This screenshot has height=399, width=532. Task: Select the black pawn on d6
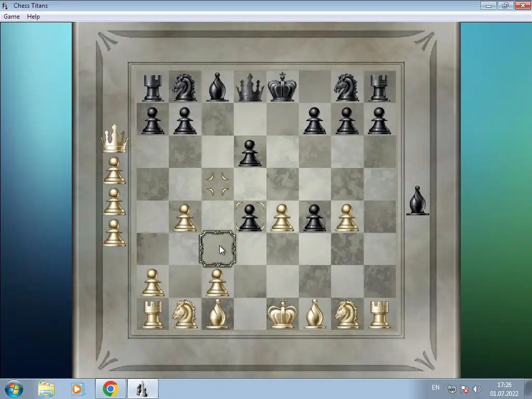(250, 153)
